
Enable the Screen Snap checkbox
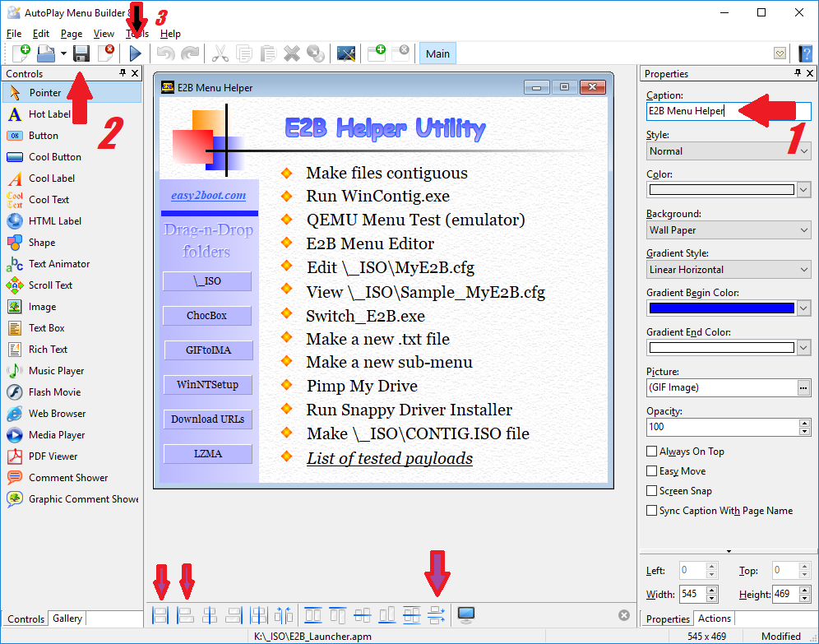651,491
